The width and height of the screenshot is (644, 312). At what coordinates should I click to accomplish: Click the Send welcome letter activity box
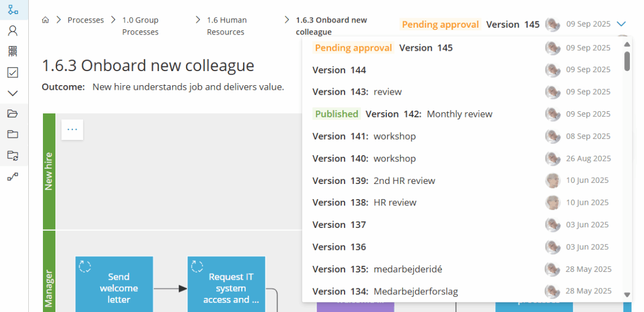point(114,284)
